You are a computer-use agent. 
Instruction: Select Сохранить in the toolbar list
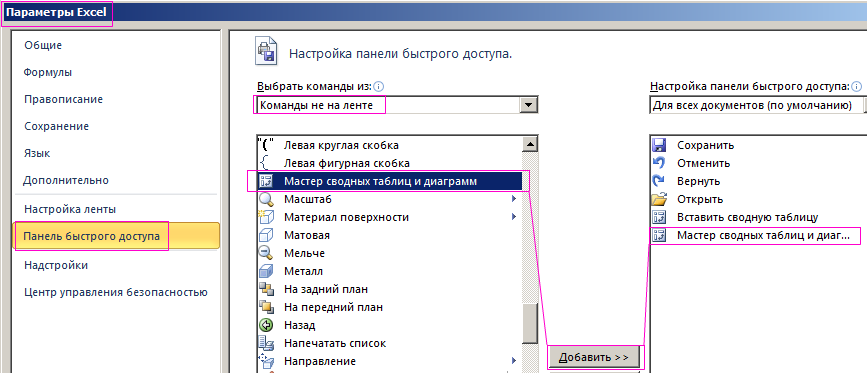click(x=759, y=145)
